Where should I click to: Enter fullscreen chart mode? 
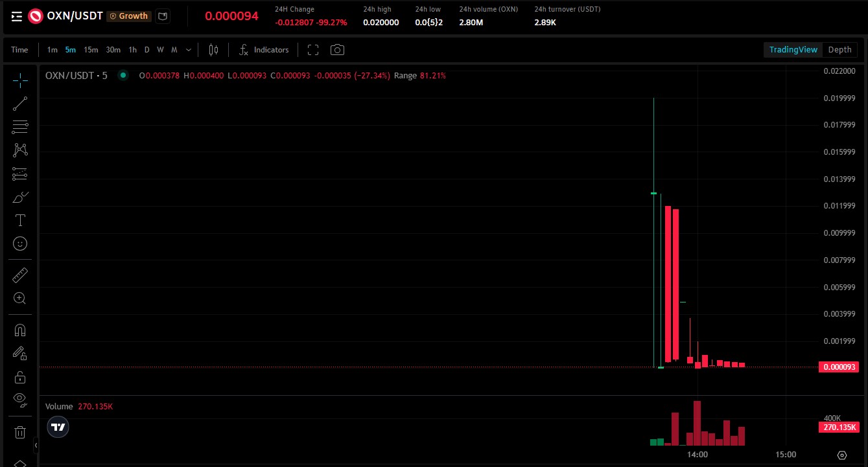point(313,49)
